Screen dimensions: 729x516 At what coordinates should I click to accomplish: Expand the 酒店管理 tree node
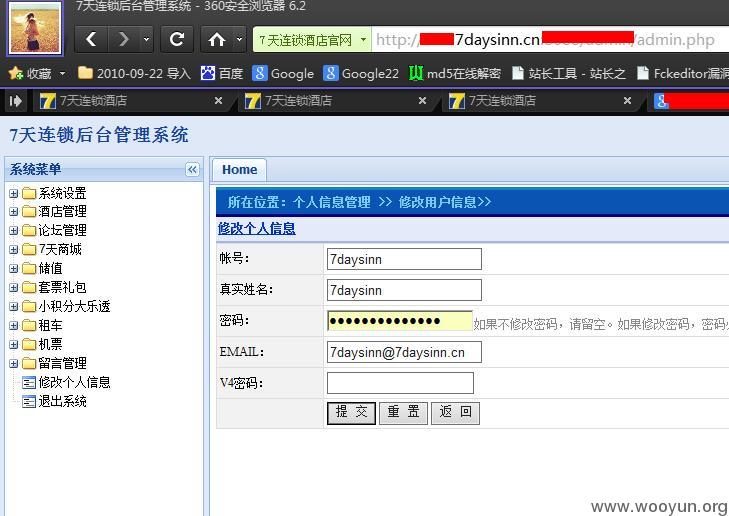[13, 212]
